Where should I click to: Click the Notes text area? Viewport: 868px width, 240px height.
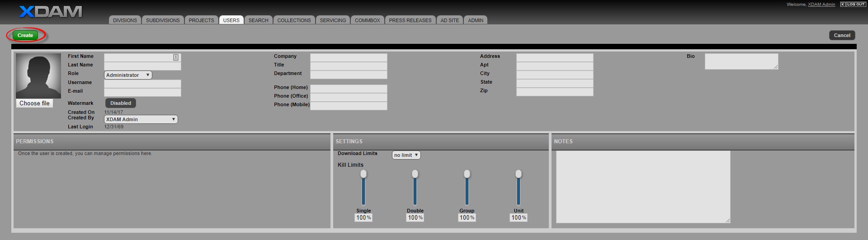click(643, 187)
